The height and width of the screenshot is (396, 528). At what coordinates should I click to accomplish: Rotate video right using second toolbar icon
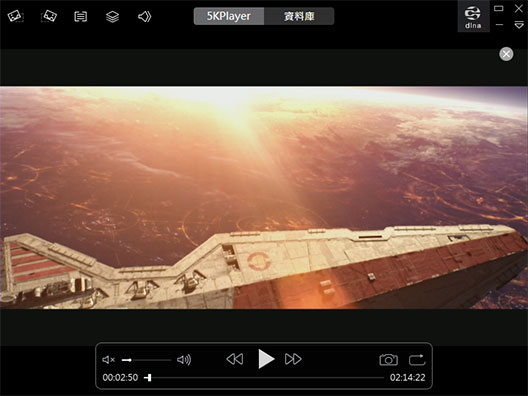click(49, 16)
